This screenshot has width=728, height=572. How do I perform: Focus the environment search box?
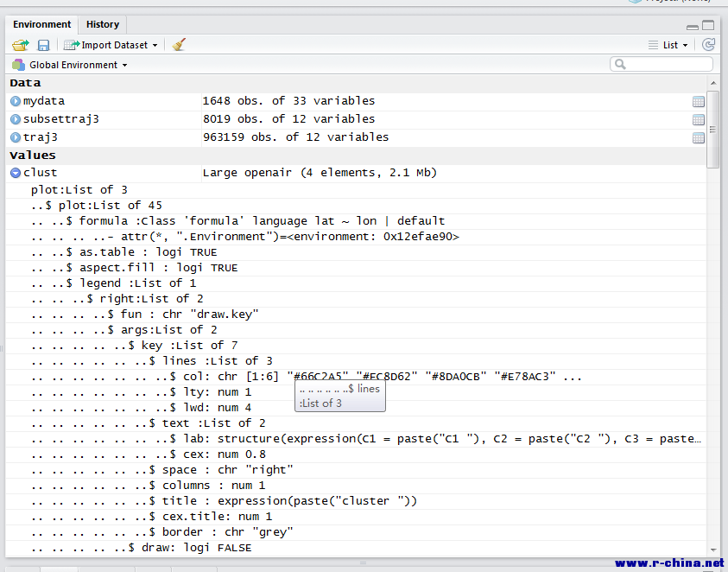click(x=662, y=64)
